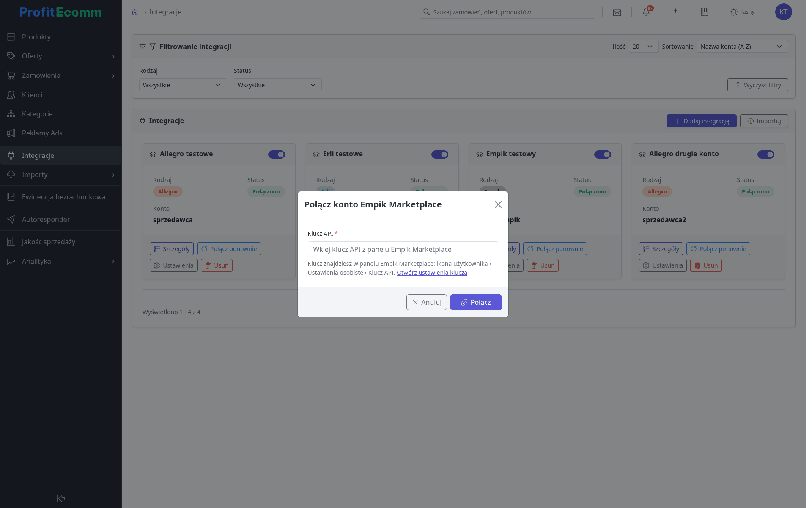Click the plug icon beside Integracje heading
Viewport: 812px width, 508px height.
(x=143, y=121)
